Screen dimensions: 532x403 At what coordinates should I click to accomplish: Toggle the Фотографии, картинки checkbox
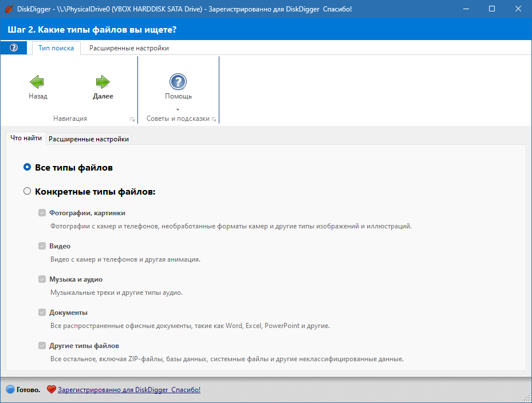[42, 213]
